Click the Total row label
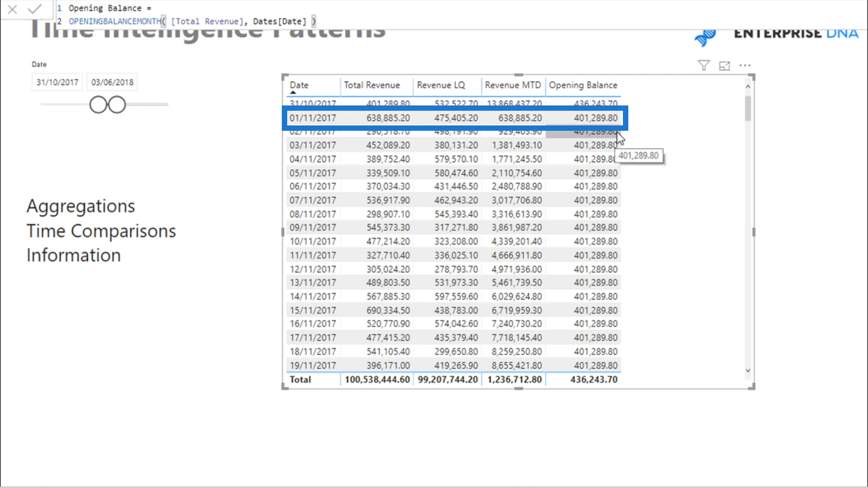The image size is (868, 488). 300,380
